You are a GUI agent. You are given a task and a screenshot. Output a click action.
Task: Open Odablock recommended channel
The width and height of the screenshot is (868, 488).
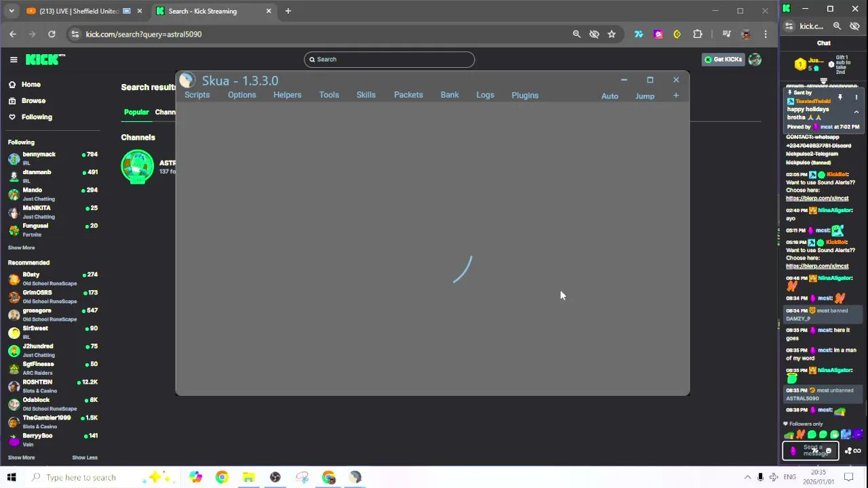[53, 404]
